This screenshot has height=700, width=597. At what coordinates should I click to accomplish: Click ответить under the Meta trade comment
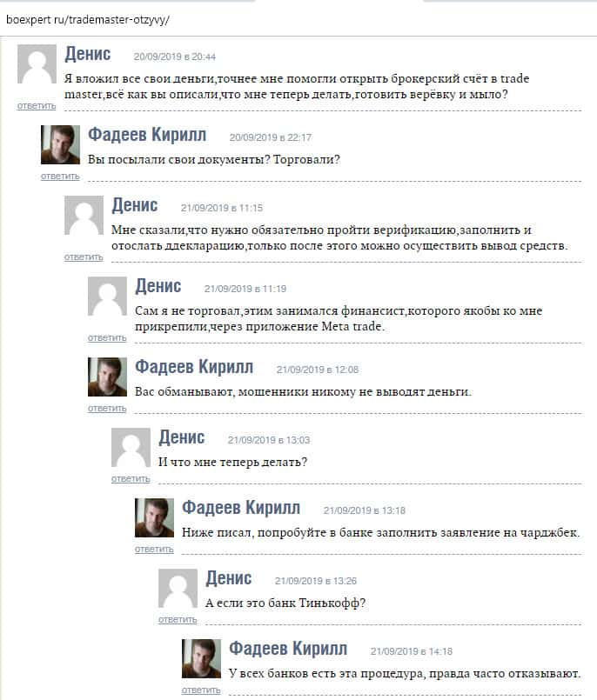point(107,338)
